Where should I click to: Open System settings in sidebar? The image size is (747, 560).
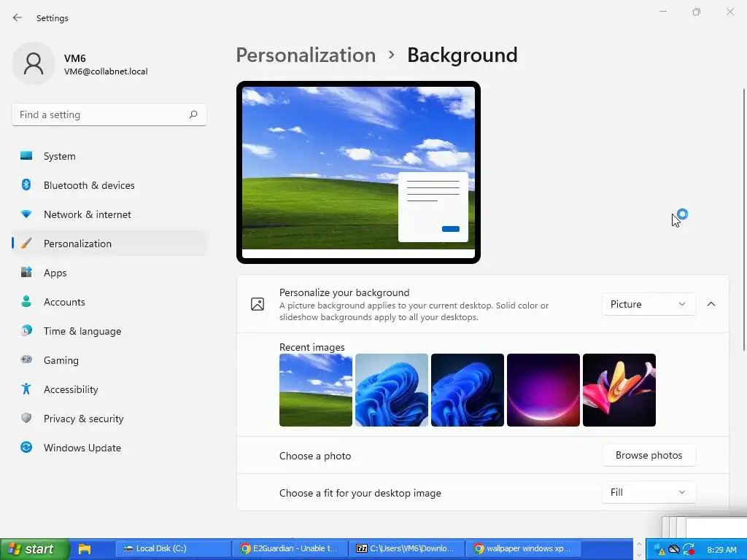(x=109, y=156)
